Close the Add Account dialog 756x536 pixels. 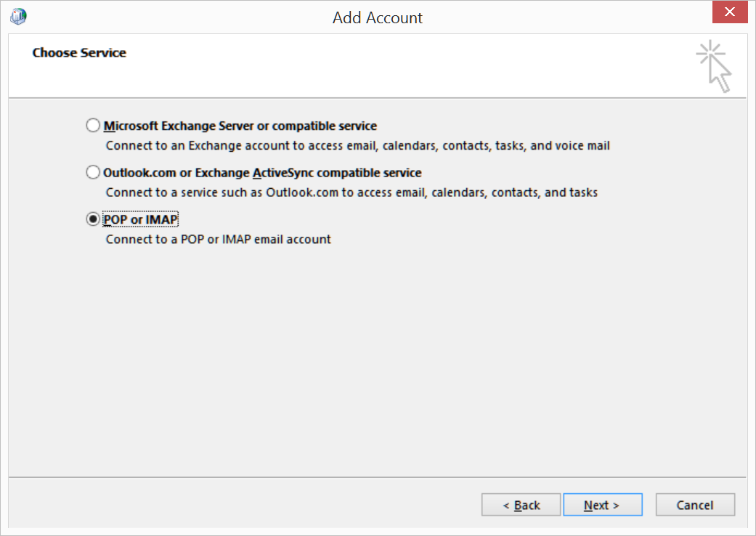pyautogui.click(x=733, y=15)
